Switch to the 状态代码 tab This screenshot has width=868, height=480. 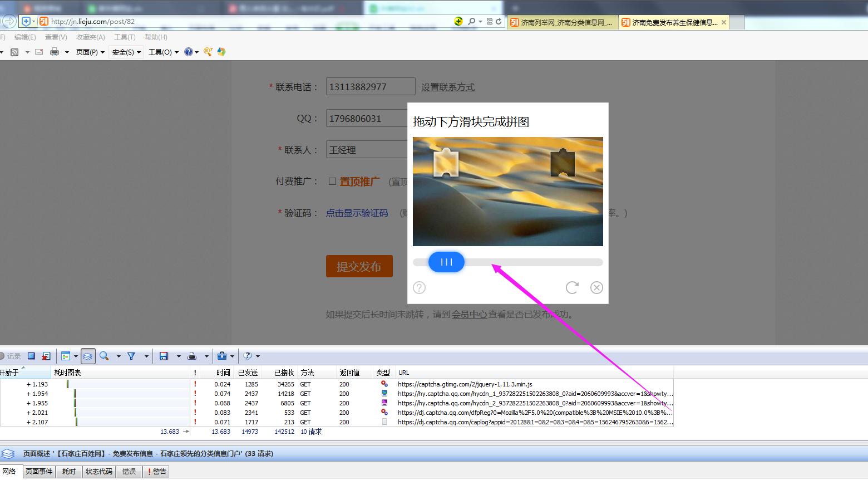click(x=99, y=471)
